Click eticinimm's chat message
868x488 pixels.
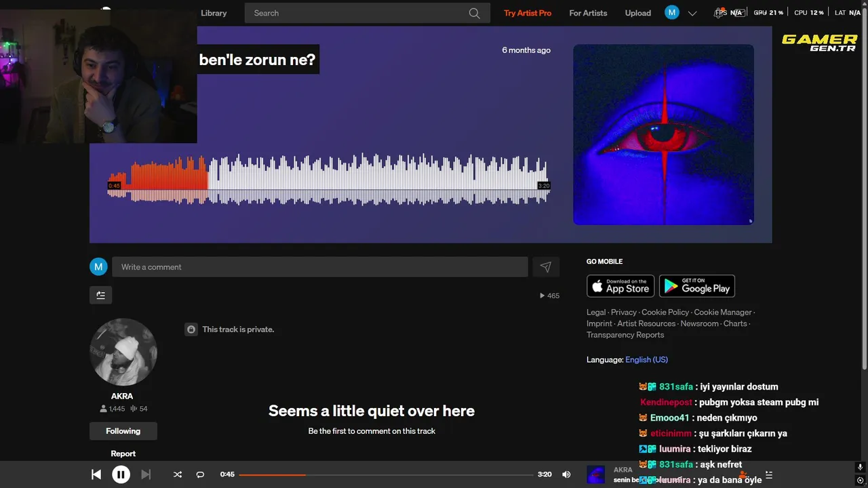click(713, 433)
